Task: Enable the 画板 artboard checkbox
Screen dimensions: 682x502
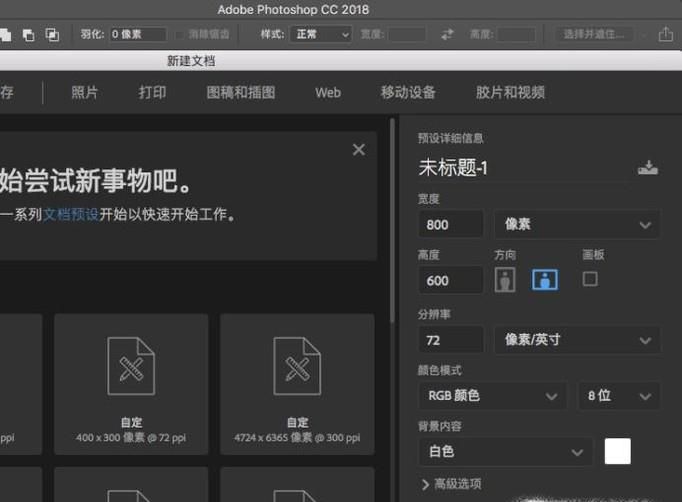Action: (590, 279)
